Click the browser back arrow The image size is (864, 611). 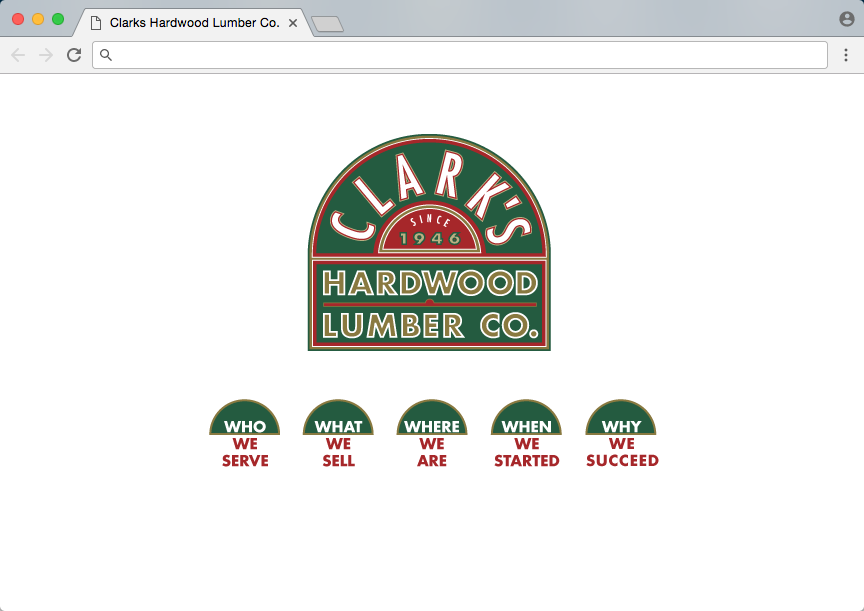(18, 55)
